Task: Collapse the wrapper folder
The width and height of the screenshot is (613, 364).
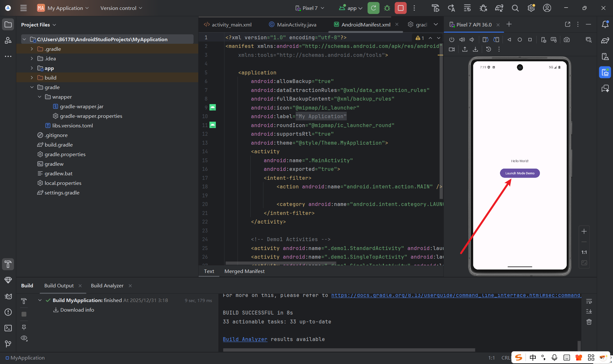Action: (x=39, y=97)
